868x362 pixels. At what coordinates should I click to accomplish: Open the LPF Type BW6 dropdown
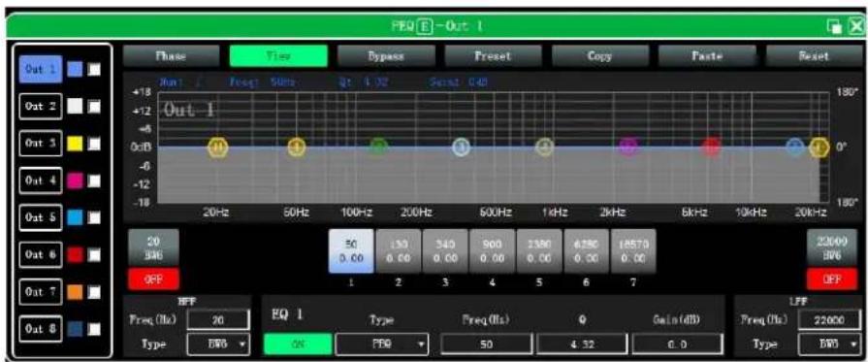[x=830, y=345]
